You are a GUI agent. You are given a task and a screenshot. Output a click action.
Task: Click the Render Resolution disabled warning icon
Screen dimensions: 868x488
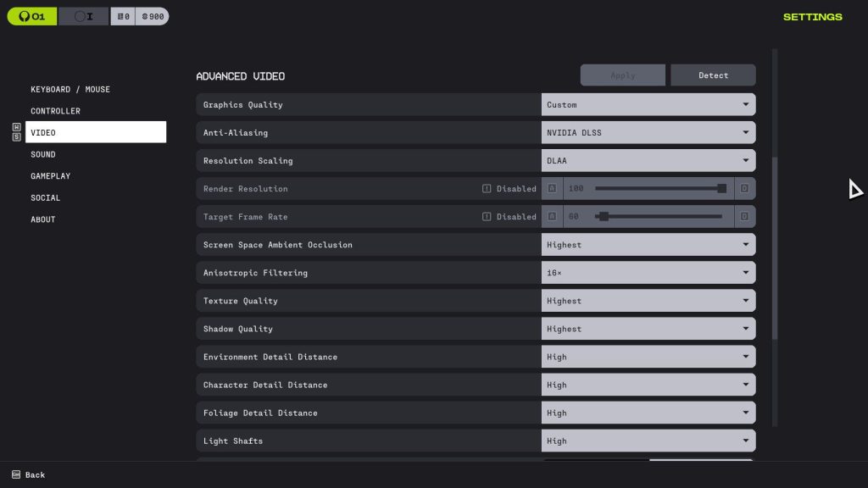(x=487, y=189)
